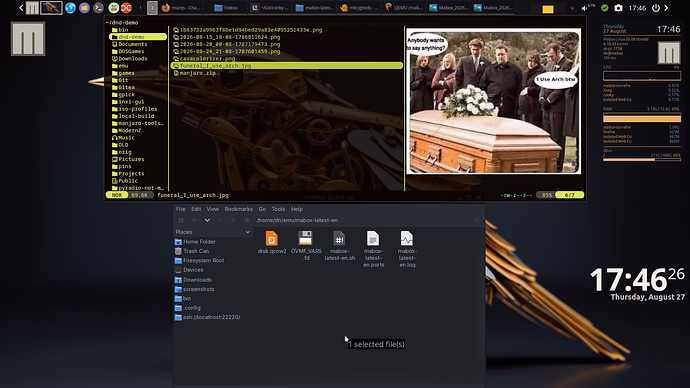Open Trash Can in Places
Image resolution: width=690 pixels, height=388 pixels.
[191, 251]
